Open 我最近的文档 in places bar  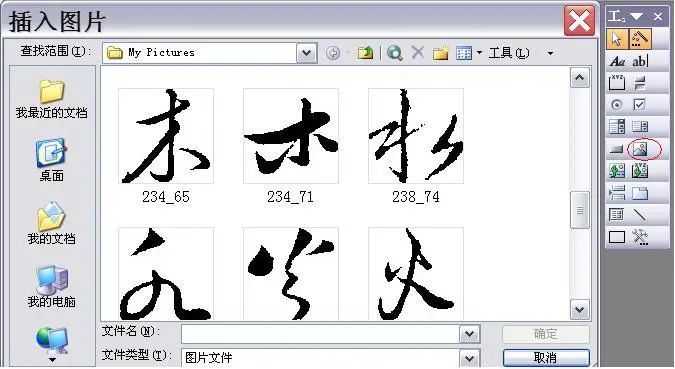click(x=52, y=99)
